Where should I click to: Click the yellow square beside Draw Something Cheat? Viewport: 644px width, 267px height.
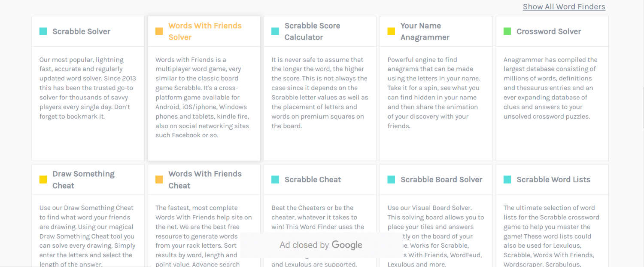(x=43, y=180)
